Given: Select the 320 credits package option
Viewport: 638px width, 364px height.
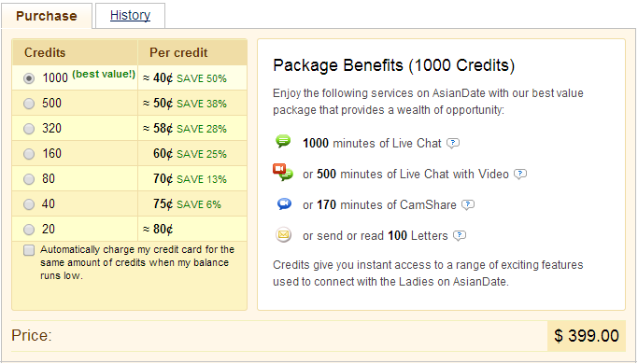Looking at the screenshot, I should (29, 129).
